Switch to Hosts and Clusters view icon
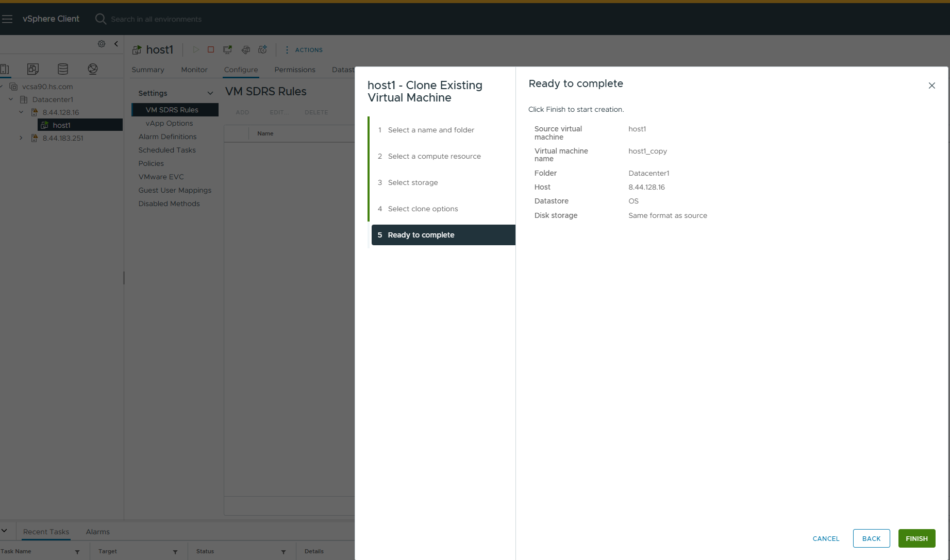Screen dimensions: 950x560 pyautogui.click(x=5, y=69)
